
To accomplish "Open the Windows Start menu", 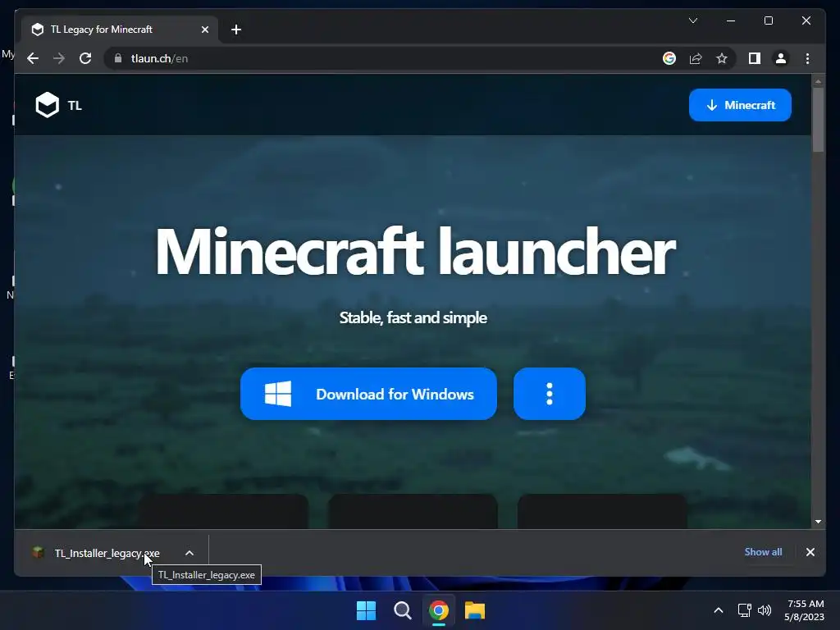I will pyautogui.click(x=367, y=610).
